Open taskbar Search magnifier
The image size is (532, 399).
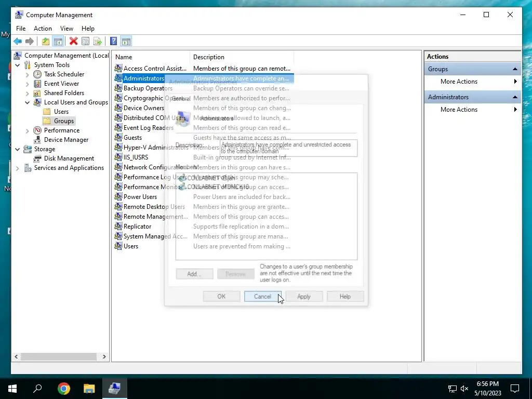[x=37, y=389]
